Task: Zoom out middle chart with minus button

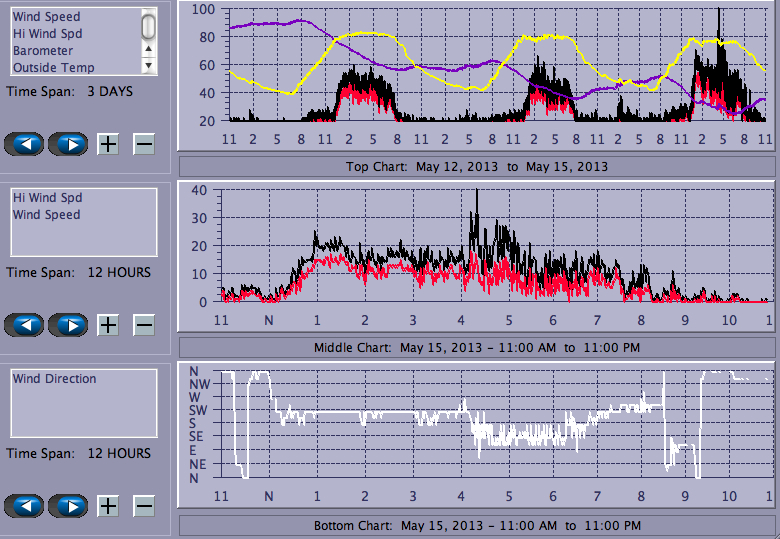Action: [x=144, y=325]
